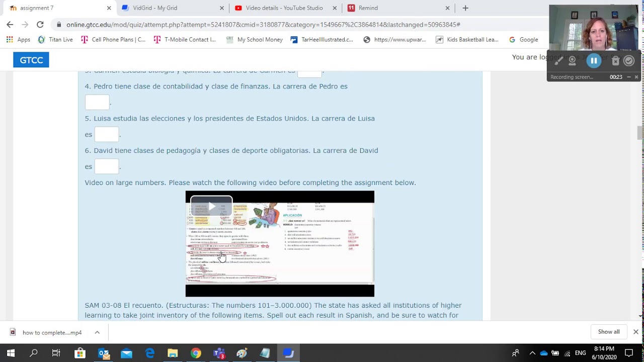
Task: Open a new browser tab
Action: (x=465, y=8)
